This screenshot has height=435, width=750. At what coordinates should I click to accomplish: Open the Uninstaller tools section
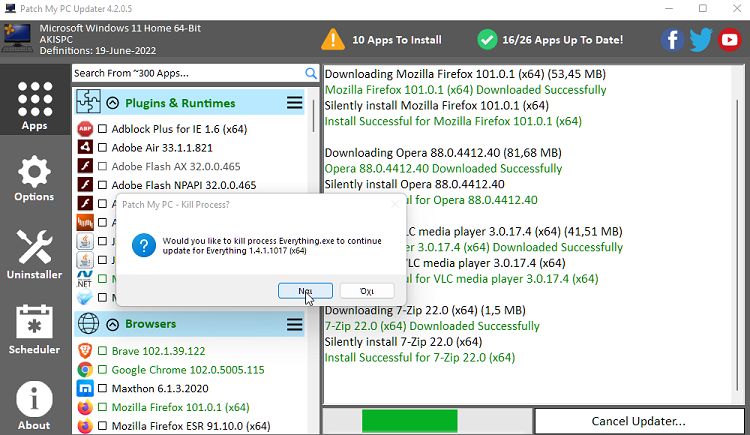34,254
